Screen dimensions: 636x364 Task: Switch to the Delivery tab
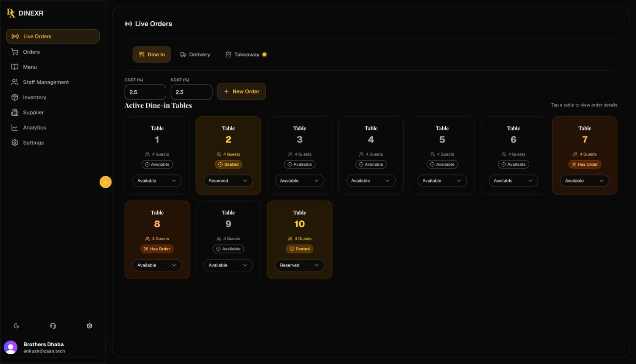click(x=195, y=54)
